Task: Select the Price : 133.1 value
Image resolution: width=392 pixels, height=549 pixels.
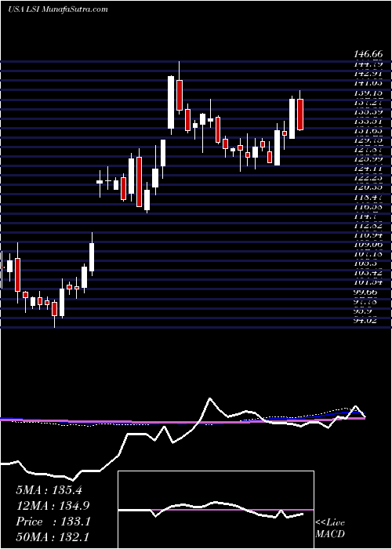Action: 53,522
